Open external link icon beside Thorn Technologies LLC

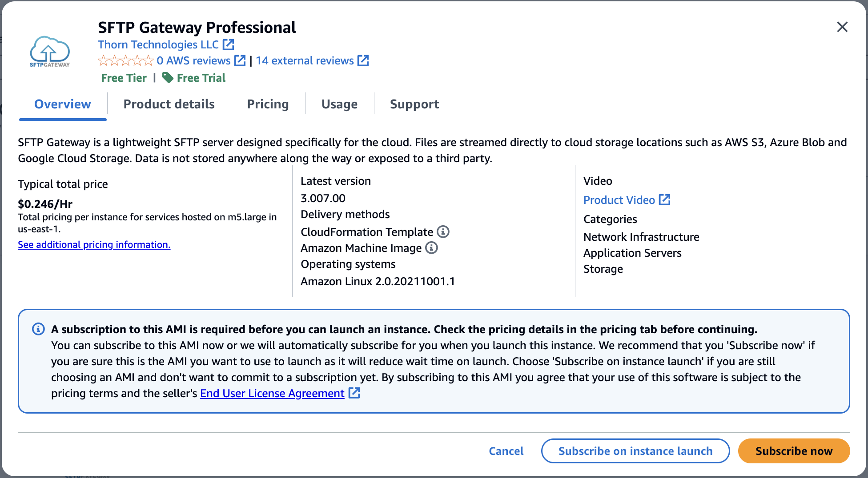coord(229,44)
